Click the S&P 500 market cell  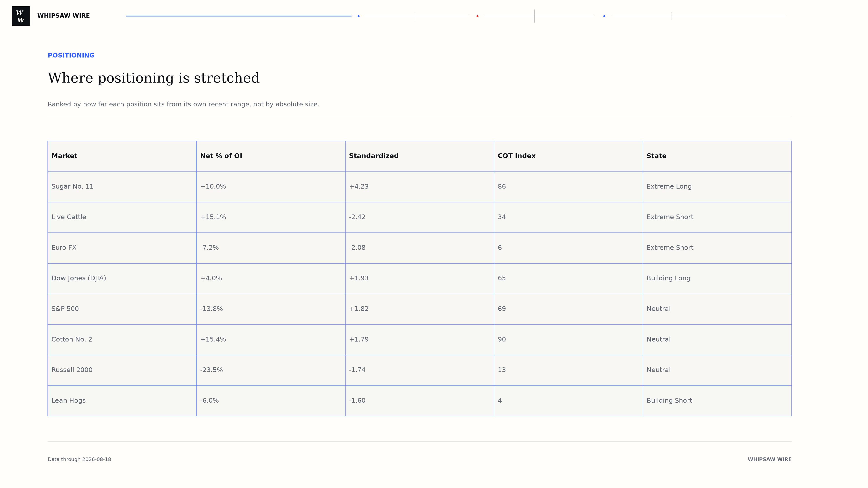[122, 310]
